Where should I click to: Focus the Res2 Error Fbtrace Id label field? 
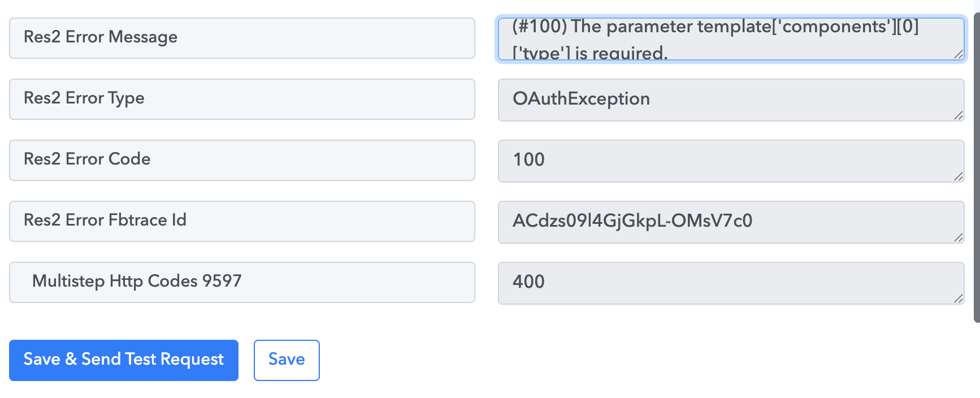(242, 221)
